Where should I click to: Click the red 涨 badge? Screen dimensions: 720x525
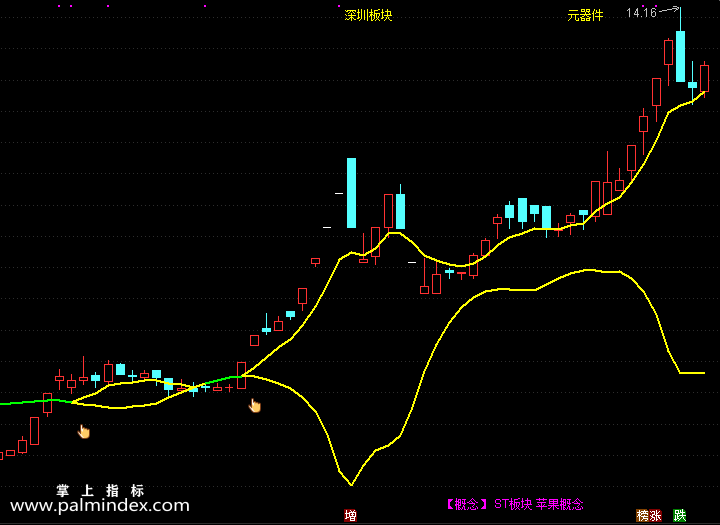(656, 515)
